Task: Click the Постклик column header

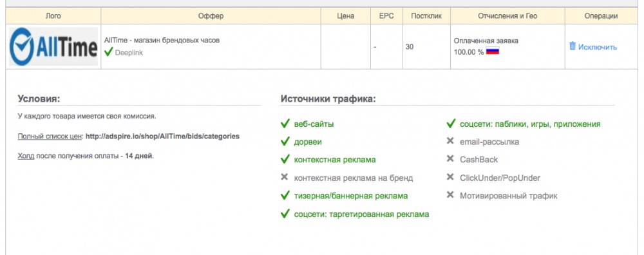Action: click(x=426, y=16)
